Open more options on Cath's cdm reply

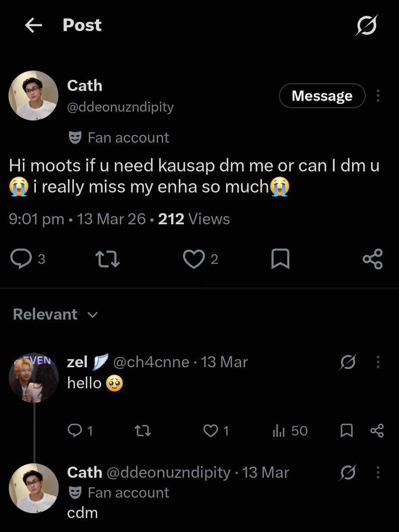coord(378,473)
